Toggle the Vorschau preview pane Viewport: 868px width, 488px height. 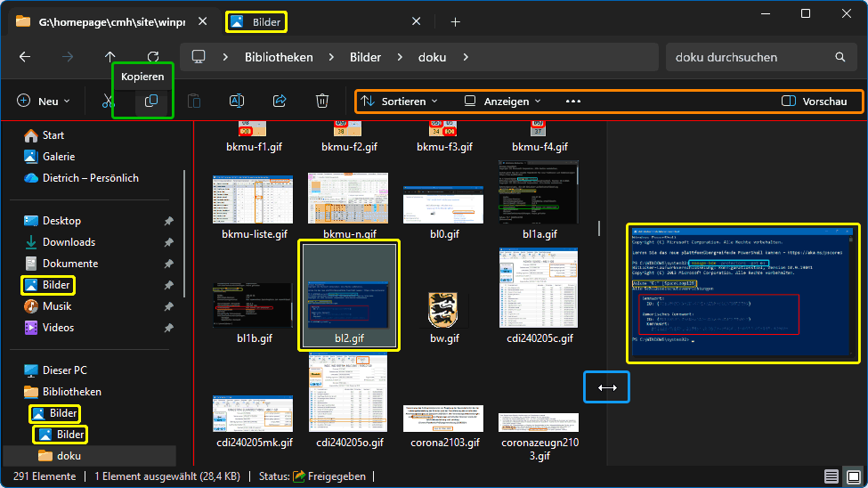tap(814, 102)
